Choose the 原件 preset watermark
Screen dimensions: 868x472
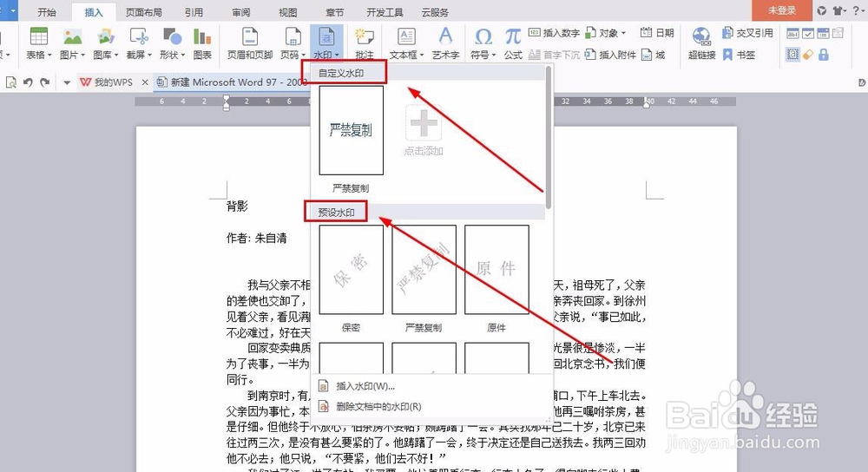pyautogui.click(x=496, y=270)
